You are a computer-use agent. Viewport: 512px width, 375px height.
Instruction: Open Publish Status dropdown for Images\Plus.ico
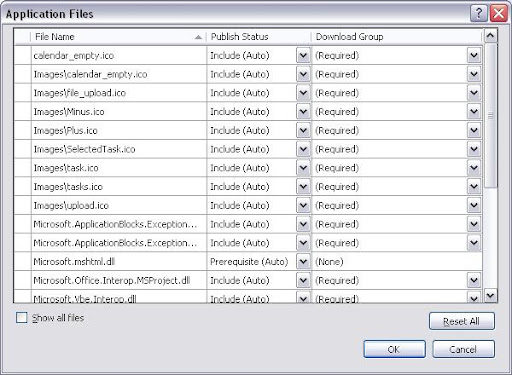(303, 130)
